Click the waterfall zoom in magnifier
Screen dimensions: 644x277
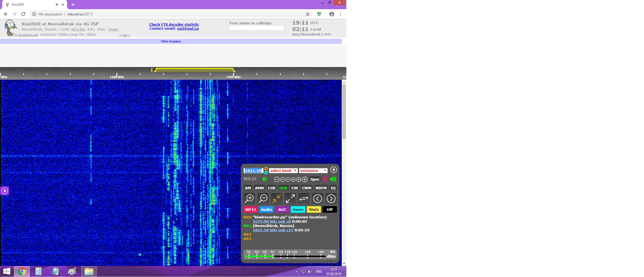point(249,199)
